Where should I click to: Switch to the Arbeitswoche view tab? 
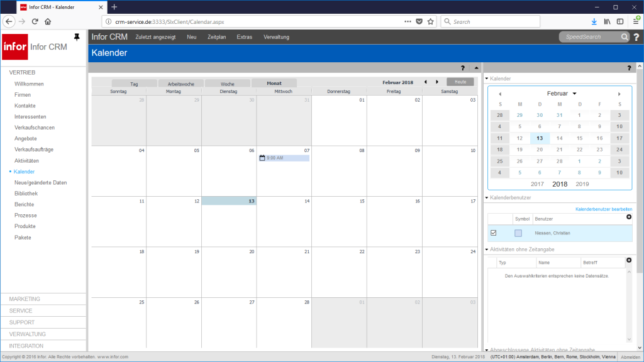point(182,82)
